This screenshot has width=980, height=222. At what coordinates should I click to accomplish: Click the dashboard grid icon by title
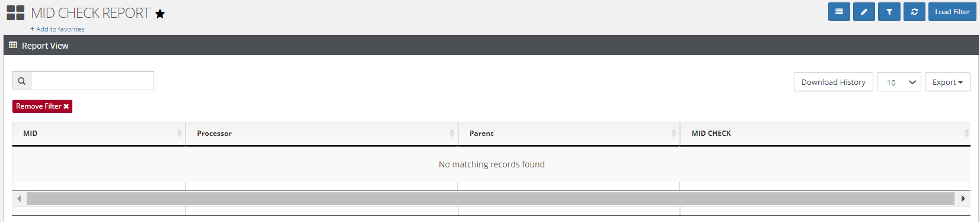[15, 13]
